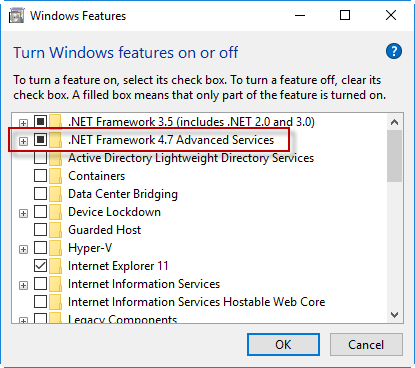Screen dimensions: 415x368
Task: Select the Active Directory Lightweight Directory Services item
Action: (191, 158)
